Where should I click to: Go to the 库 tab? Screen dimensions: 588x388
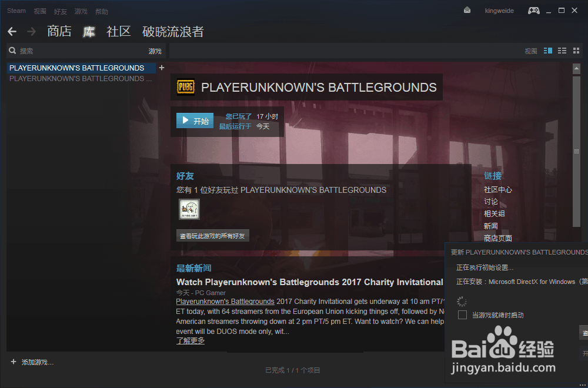[89, 32]
